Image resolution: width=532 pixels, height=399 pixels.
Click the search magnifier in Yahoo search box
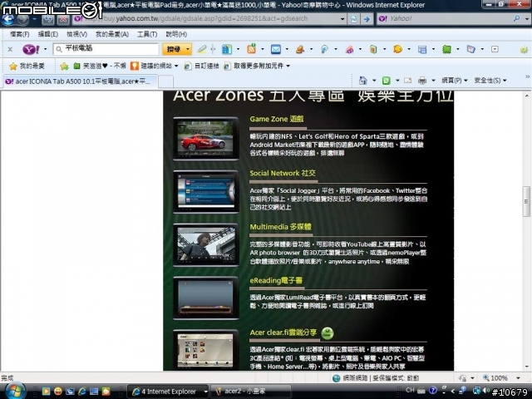click(x=516, y=18)
